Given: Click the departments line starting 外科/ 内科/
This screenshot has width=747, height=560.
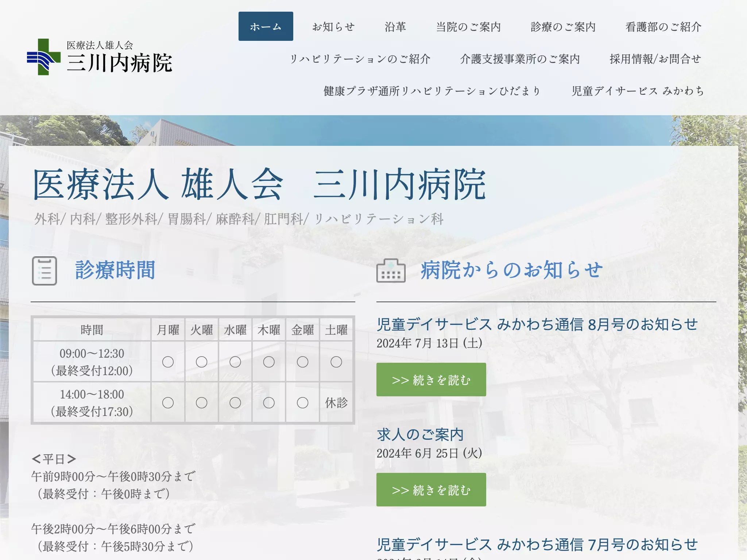Looking at the screenshot, I should [239, 219].
